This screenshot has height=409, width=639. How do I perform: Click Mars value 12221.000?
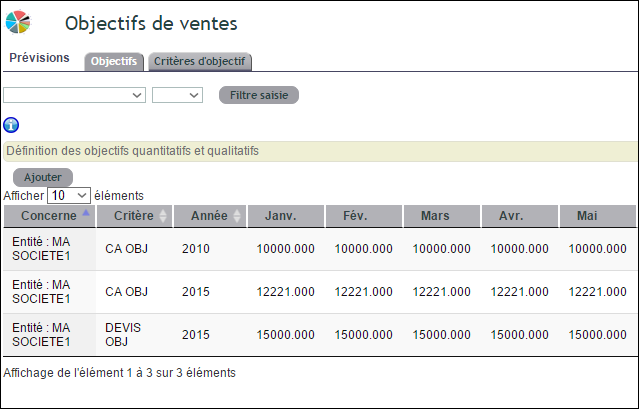click(x=442, y=292)
